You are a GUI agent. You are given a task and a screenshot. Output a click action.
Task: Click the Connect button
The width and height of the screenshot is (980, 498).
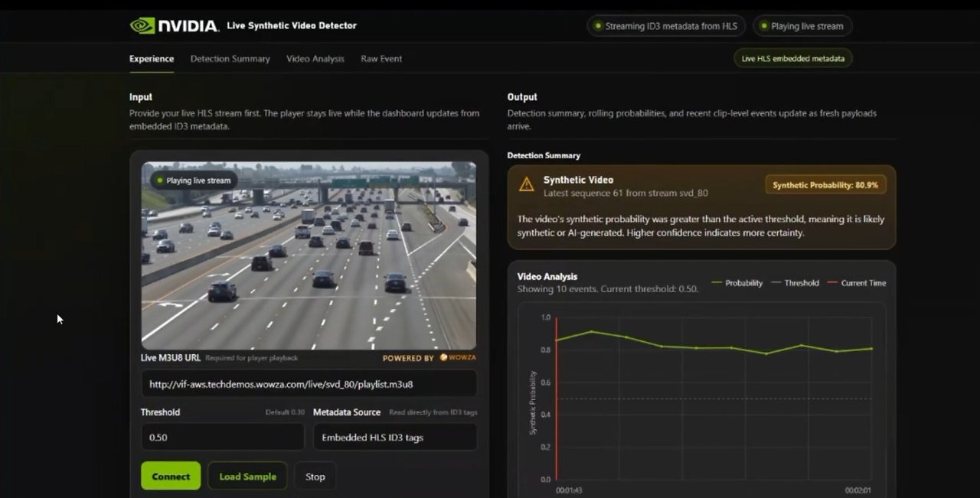pos(171,476)
